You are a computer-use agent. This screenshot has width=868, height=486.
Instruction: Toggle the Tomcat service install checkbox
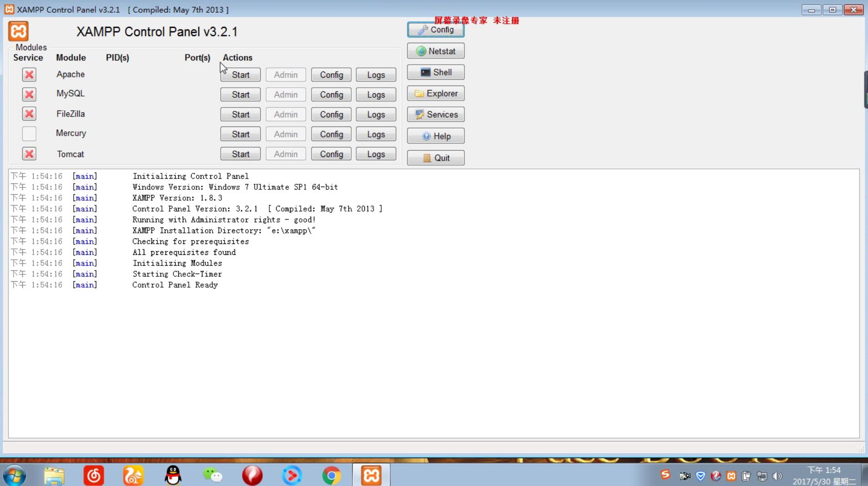29,154
